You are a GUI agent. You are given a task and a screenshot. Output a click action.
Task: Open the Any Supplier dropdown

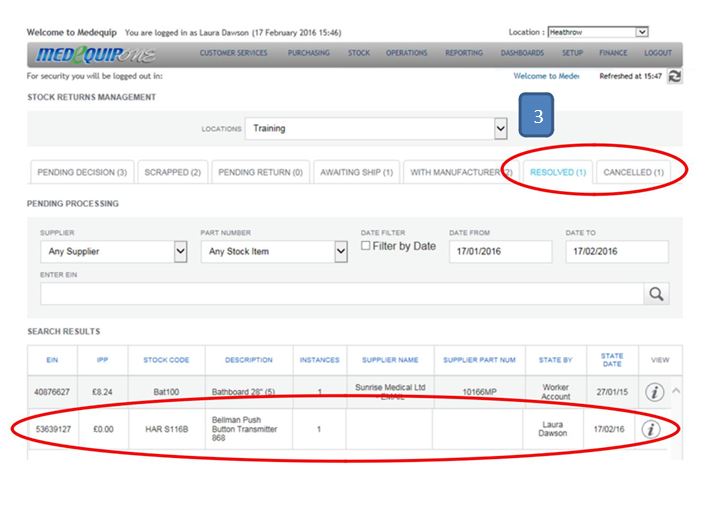(x=113, y=251)
